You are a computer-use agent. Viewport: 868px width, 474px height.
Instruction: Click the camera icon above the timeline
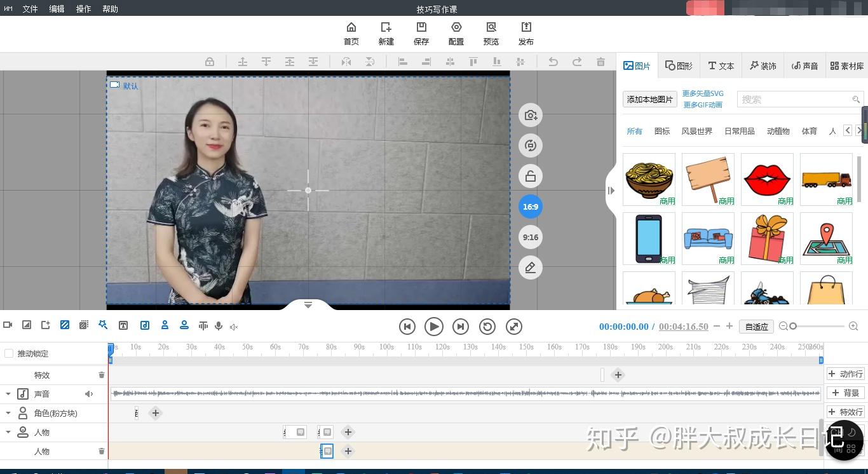(8, 325)
